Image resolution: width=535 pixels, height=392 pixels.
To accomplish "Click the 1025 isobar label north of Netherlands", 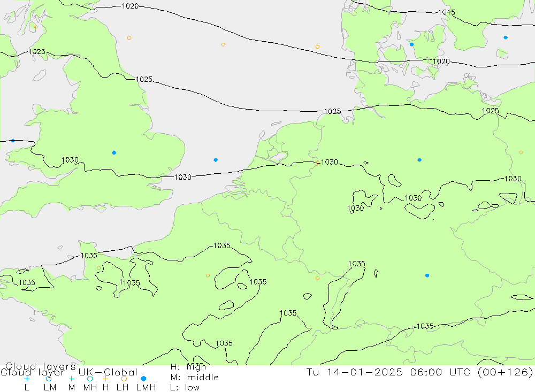I will pyautogui.click(x=332, y=111).
